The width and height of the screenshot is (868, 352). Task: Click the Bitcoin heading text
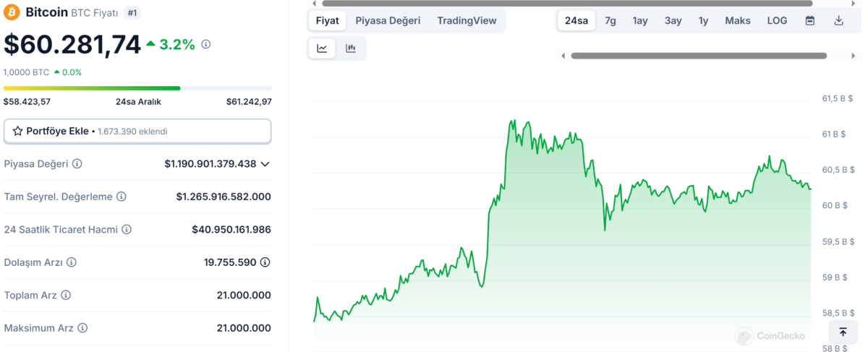click(x=46, y=12)
